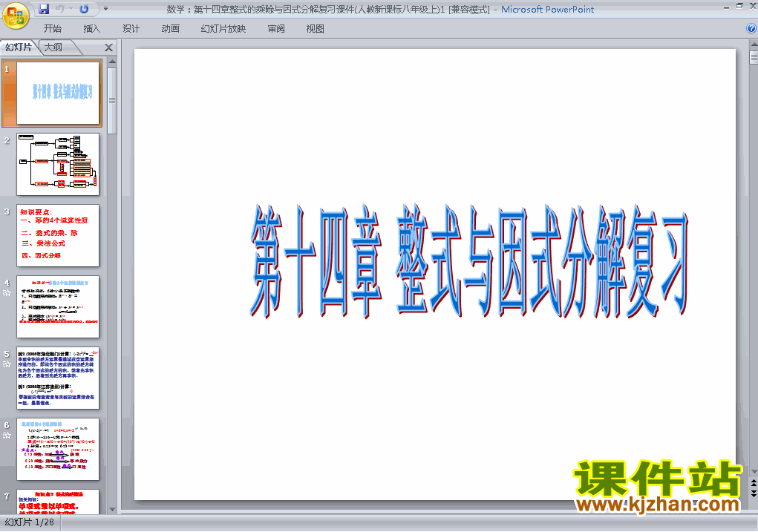Minimize the PowerPoint window
Image resolution: width=758 pixels, height=532 pixels.
click(x=726, y=7)
